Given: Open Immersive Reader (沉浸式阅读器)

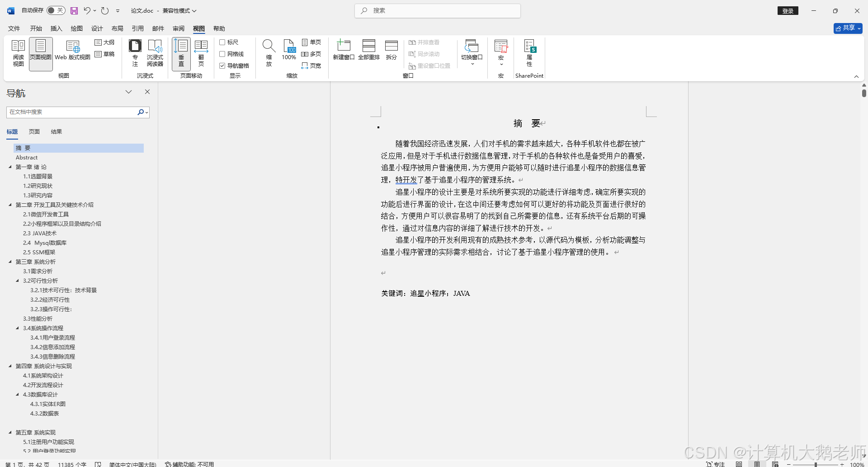Looking at the screenshot, I should click(155, 54).
